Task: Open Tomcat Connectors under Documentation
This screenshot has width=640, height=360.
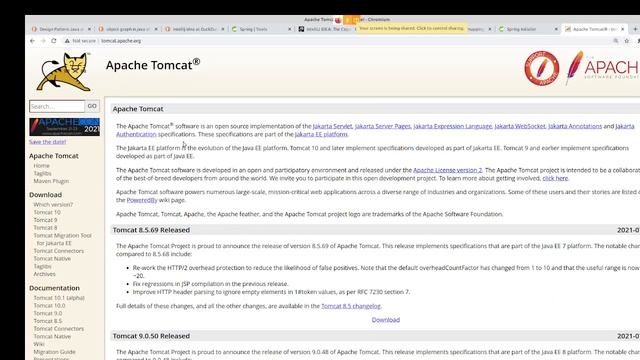Action: click(x=58, y=329)
